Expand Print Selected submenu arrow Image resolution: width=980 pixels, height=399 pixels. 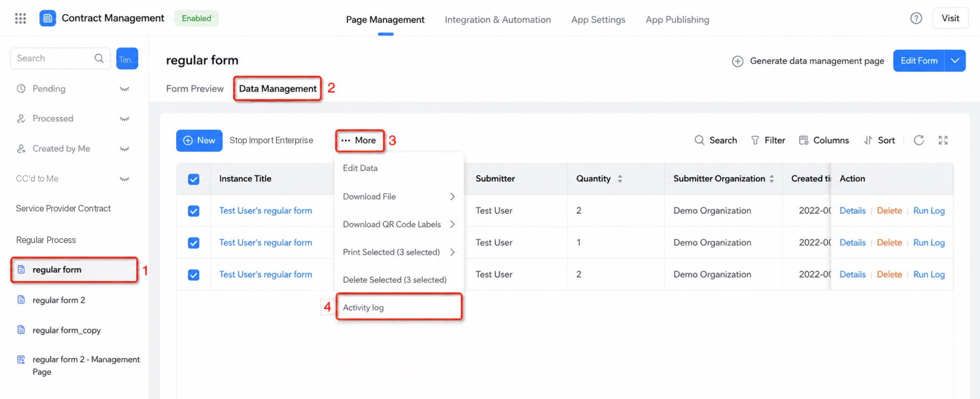coord(452,252)
